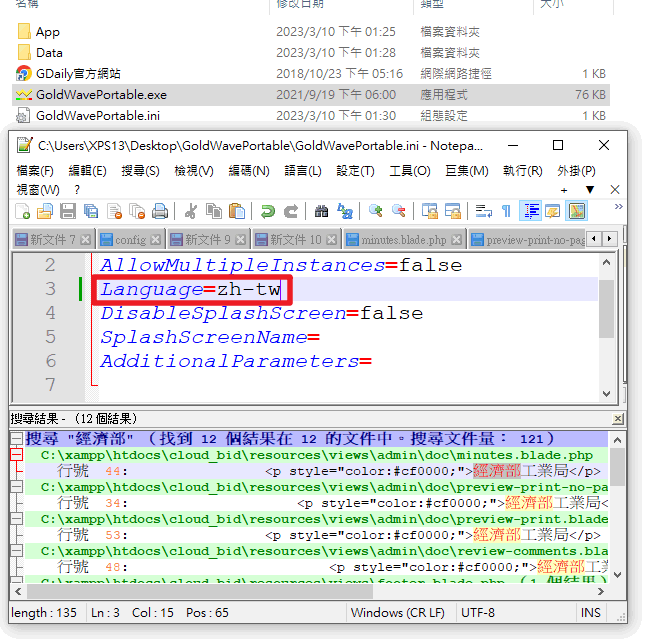Toggle synchronize horizontal scrolling icon
The width and height of the screenshot is (655, 639).
452,211
